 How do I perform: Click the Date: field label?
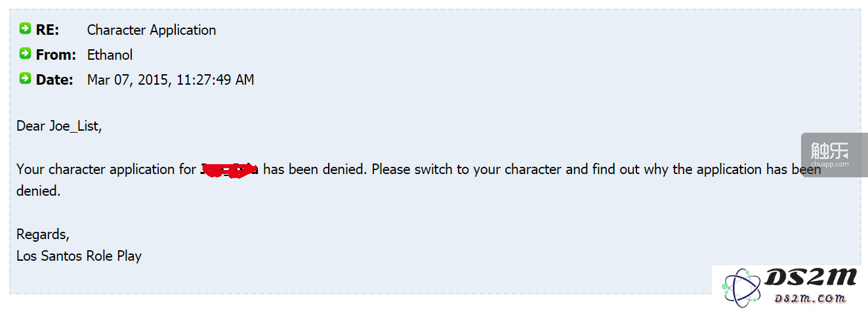(x=54, y=80)
